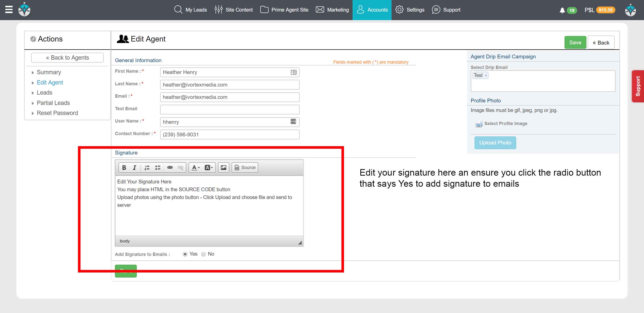Click the insert link icon

click(x=170, y=168)
